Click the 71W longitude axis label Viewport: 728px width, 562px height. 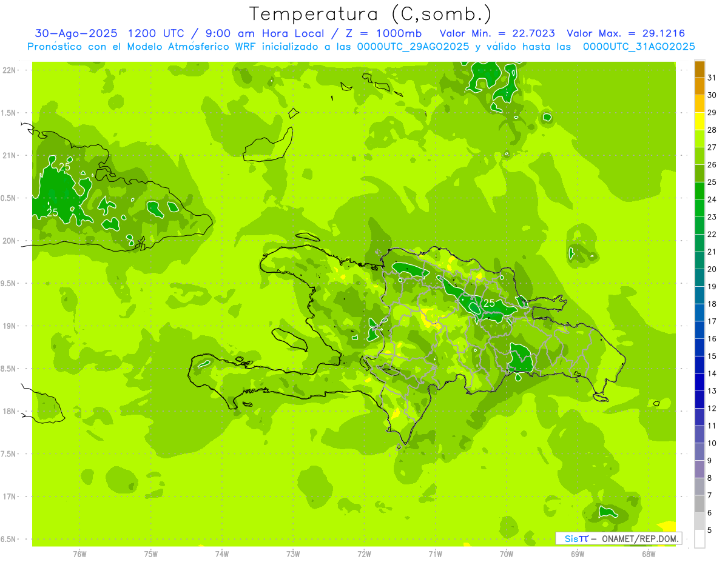[x=435, y=554]
